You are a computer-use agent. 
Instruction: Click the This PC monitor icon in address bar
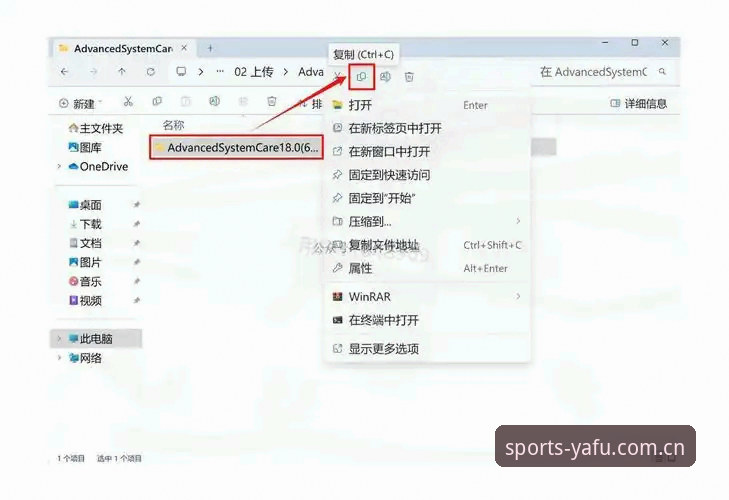[181, 72]
